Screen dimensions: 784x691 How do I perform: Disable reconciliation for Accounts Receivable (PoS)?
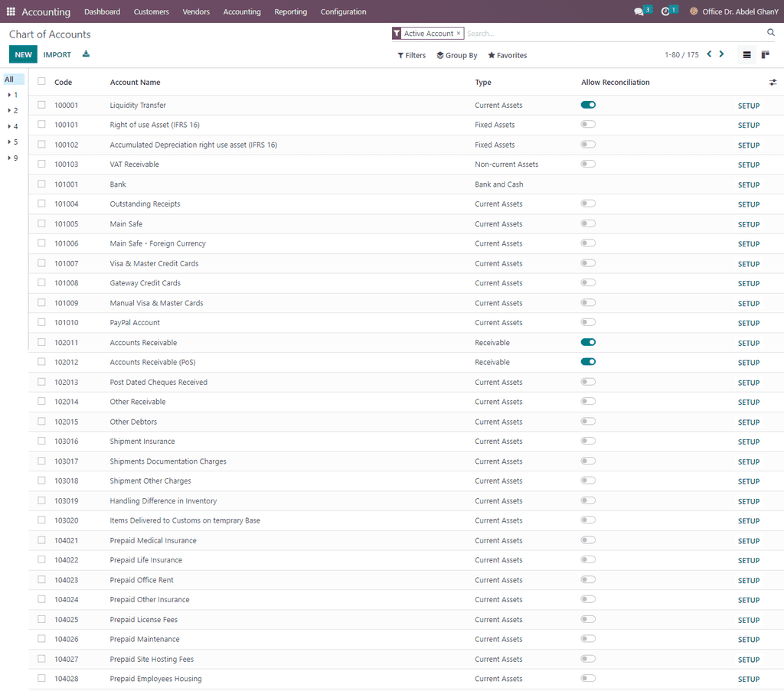point(588,362)
